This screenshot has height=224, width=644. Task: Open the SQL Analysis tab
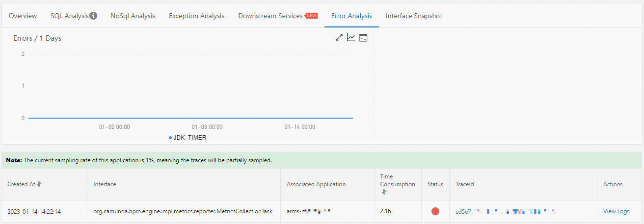pyautogui.click(x=70, y=16)
